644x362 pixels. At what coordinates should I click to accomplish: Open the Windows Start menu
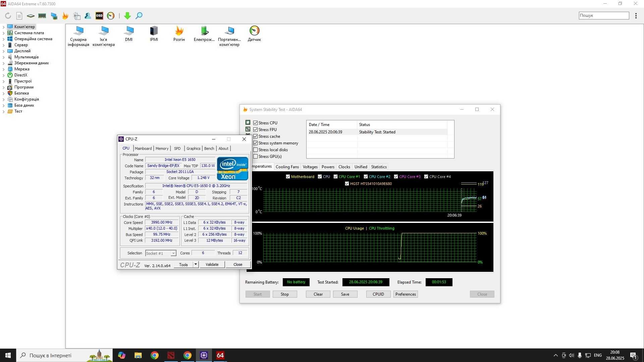pos(8,355)
